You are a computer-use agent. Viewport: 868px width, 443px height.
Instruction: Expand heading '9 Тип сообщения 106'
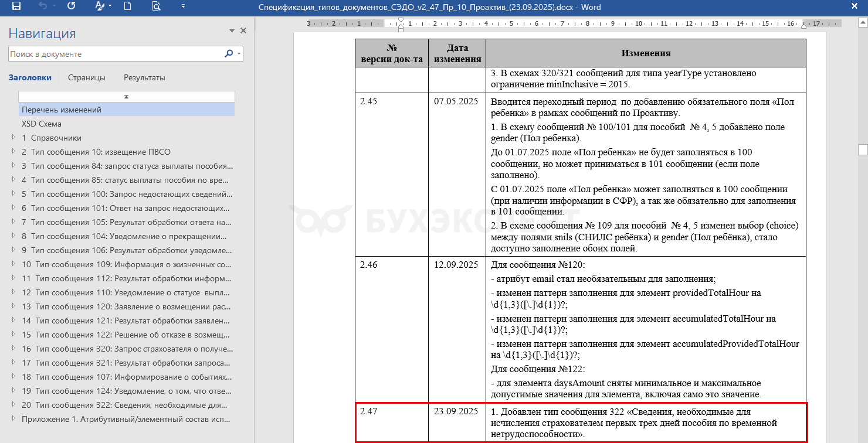[x=13, y=250]
